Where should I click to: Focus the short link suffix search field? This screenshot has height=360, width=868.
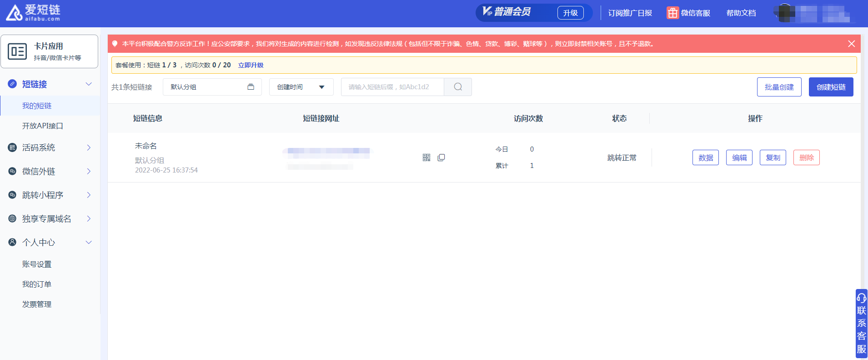tap(392, 87)
